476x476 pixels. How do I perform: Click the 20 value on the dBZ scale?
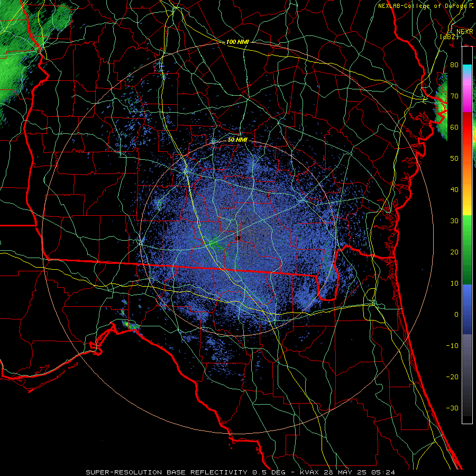[454, 252]
